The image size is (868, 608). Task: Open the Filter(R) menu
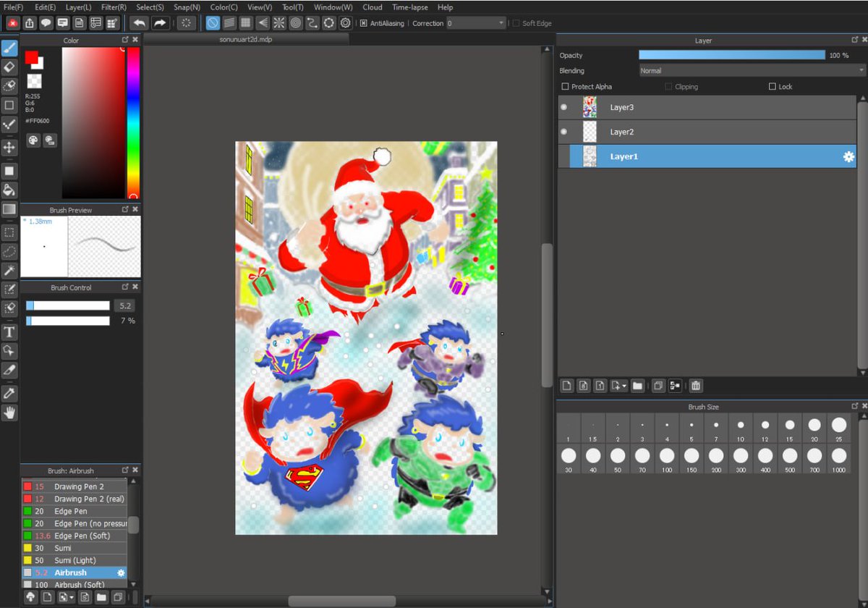pos(114,7)
